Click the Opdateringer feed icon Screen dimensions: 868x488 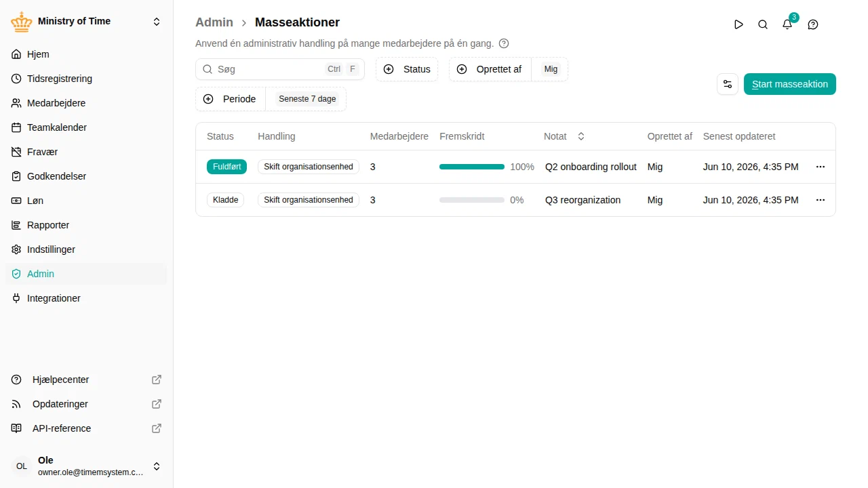point(16,404)
